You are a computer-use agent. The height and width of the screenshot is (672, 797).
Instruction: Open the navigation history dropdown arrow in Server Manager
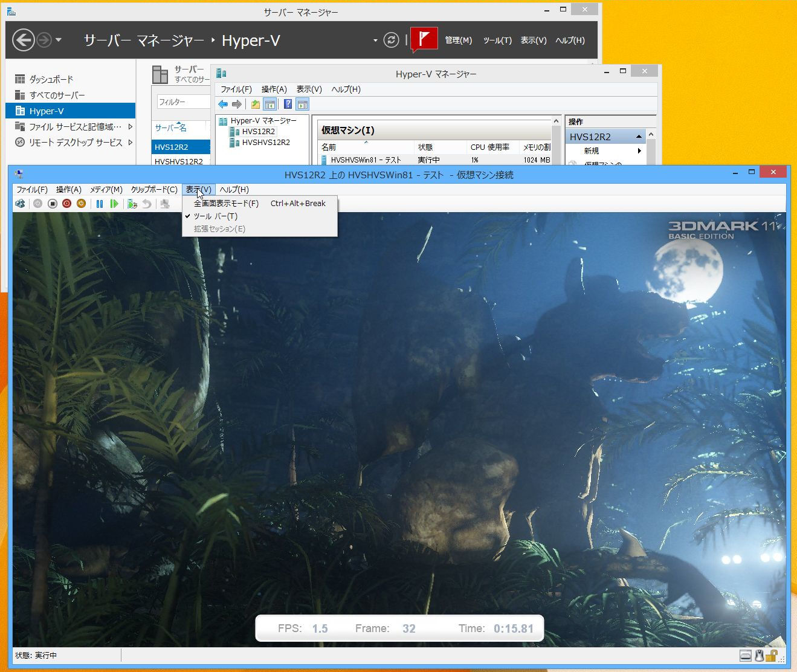click(x=59, y=40)
